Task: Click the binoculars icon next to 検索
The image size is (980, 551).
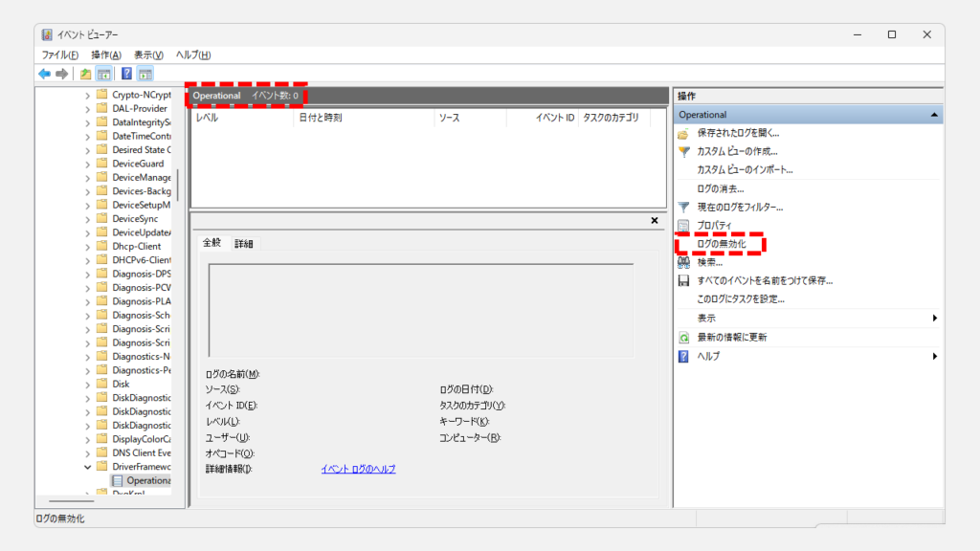Action: pyautogui.click(x=683, y=262)
